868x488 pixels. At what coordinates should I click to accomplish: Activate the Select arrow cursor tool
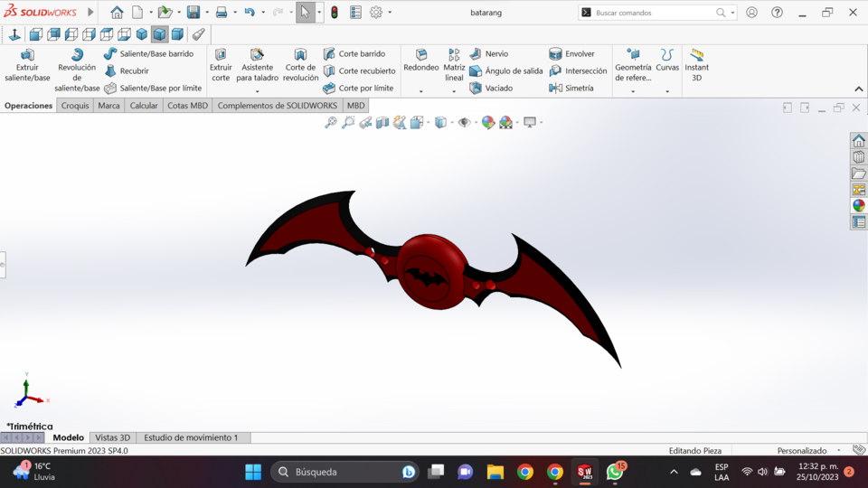(305, 12)
